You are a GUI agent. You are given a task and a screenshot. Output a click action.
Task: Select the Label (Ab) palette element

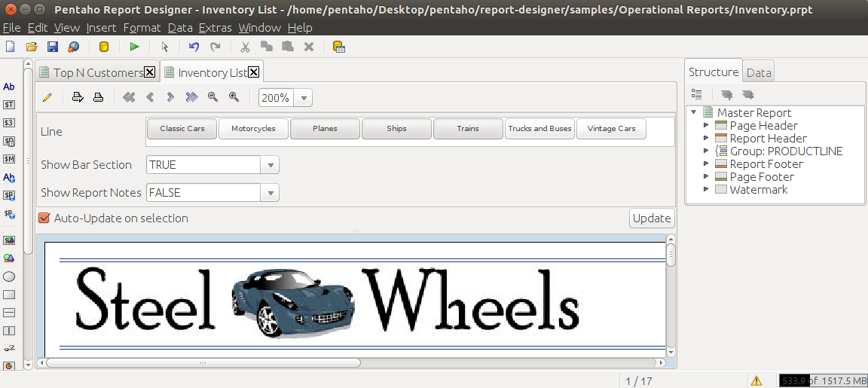pos(9,87)
